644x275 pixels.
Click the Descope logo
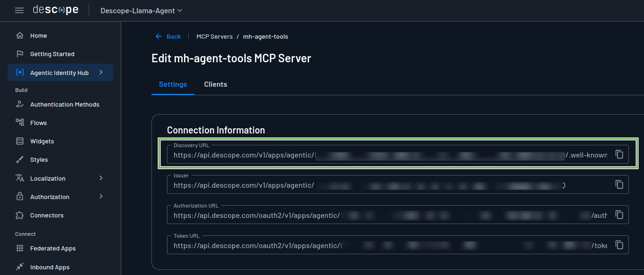tap(56, 10)
